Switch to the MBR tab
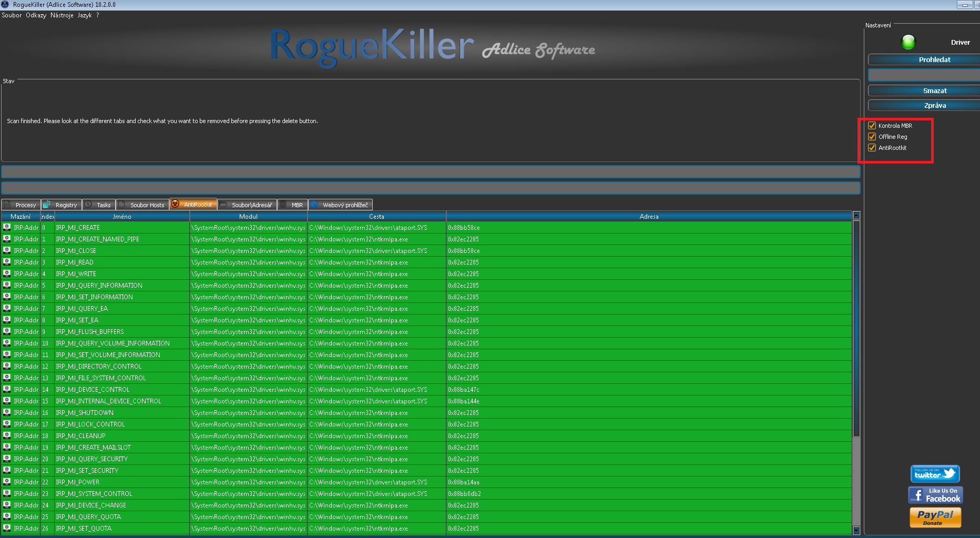Viewport: 980px width, 538px height. (x=293, y=205)
